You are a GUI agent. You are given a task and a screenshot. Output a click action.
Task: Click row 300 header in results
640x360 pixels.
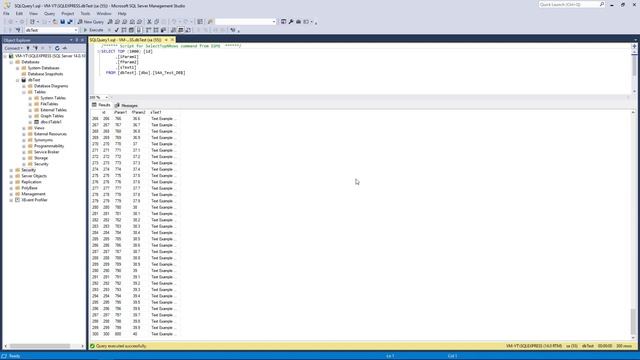click(95, 334)
